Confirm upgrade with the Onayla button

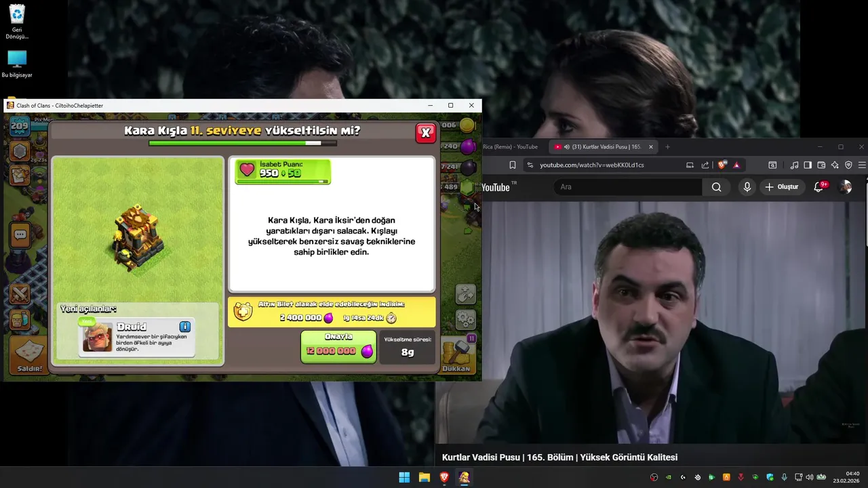[x=338, y=346]
